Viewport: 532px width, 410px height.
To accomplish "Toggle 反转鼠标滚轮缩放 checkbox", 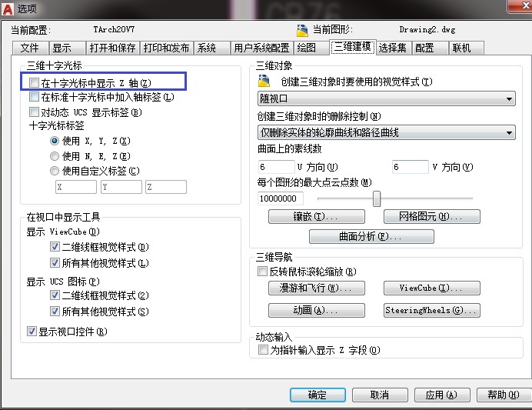I will (x=263, y=272).
